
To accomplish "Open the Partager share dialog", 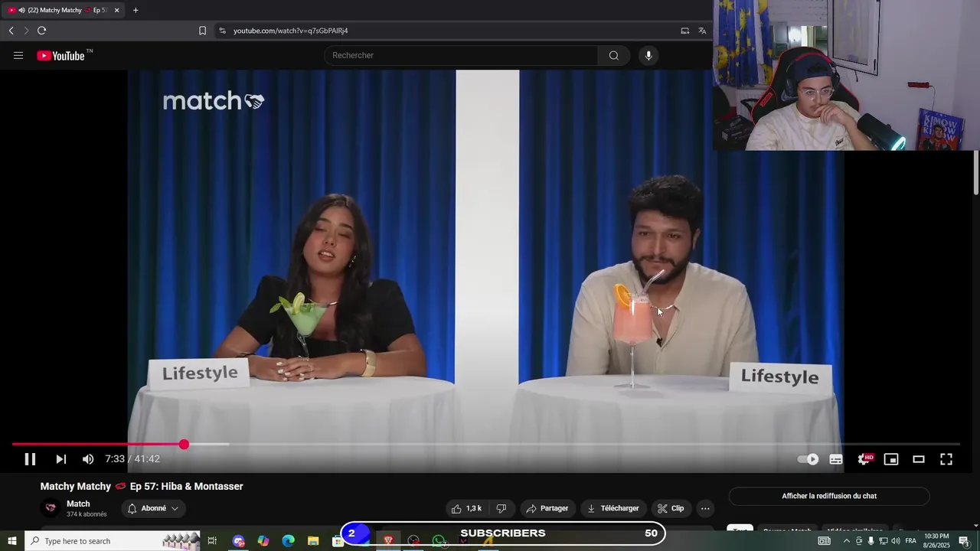I will point(547,508).
